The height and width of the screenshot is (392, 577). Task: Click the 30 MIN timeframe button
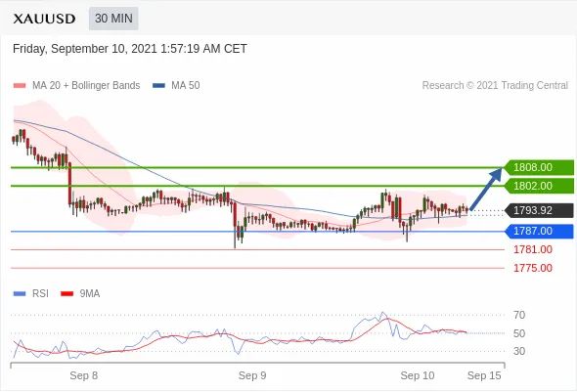click(113, 19)
